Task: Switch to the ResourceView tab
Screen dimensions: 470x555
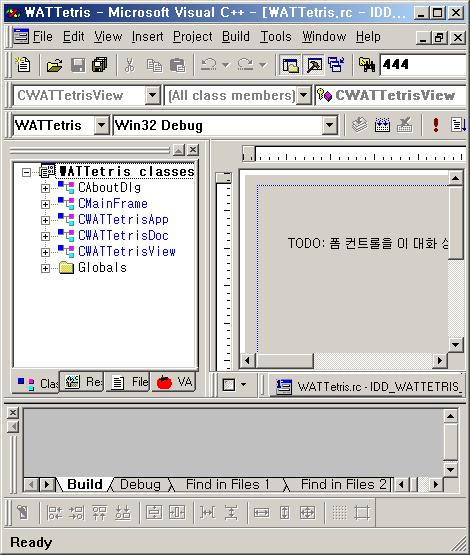Action: click(x=82, y=382)
